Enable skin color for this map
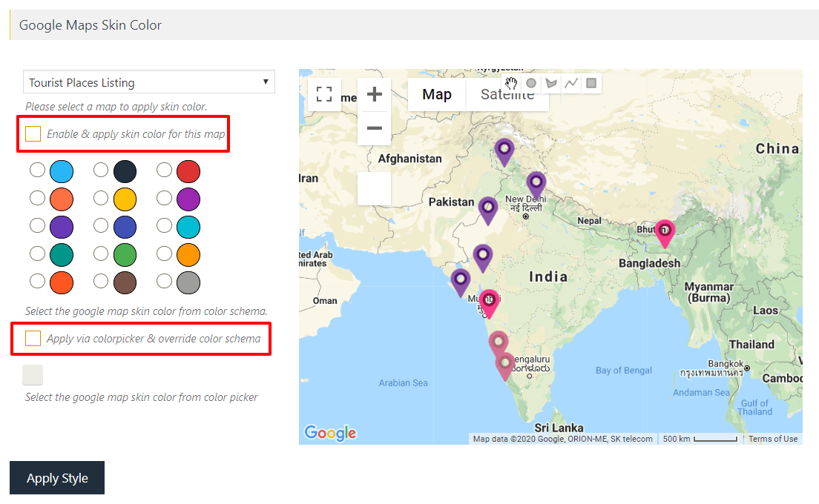This screenshot has width=819, height=504. coord(33,134)
